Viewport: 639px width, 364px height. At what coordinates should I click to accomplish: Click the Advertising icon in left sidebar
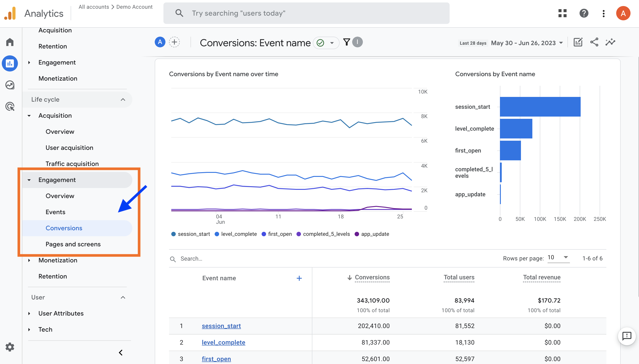pyautogui.click(x=11, y=106)
